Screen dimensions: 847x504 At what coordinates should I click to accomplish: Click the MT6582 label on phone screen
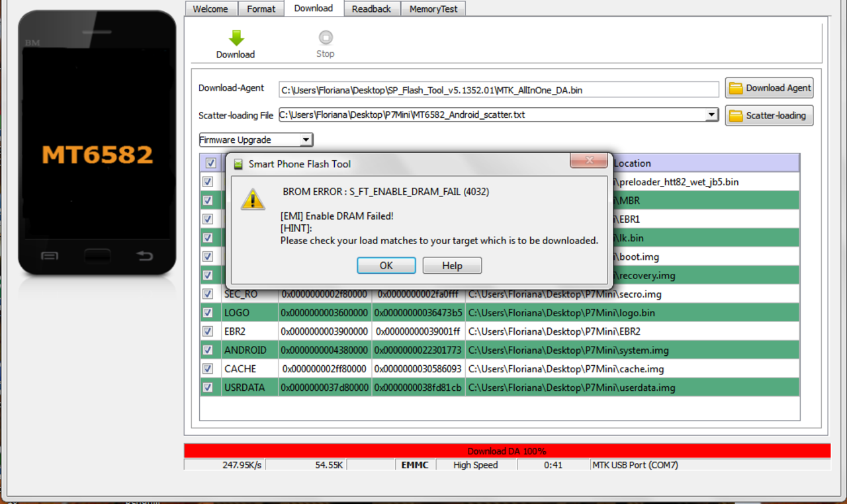pyautogui.click(x=97, y=154)
